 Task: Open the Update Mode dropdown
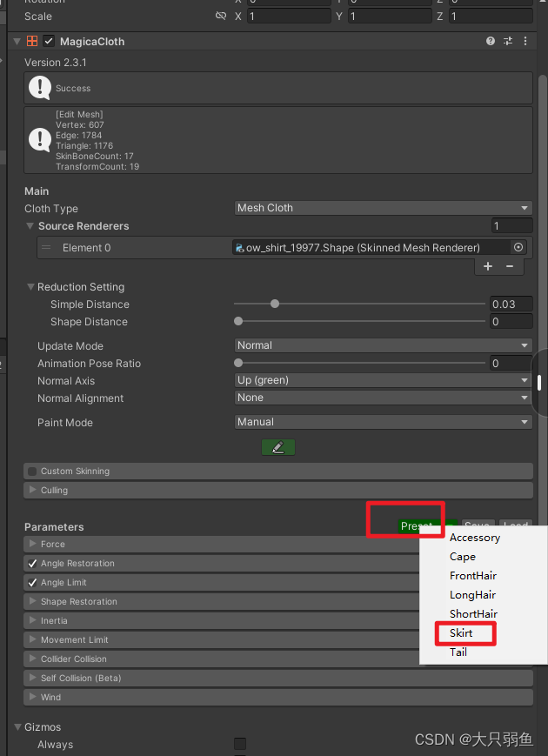pos(384,345)
